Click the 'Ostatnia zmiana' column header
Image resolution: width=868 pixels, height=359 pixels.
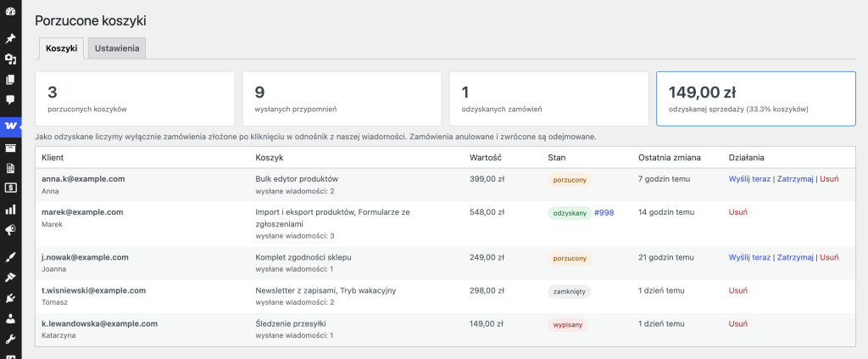pyautogui.click(x=670, y=157)
